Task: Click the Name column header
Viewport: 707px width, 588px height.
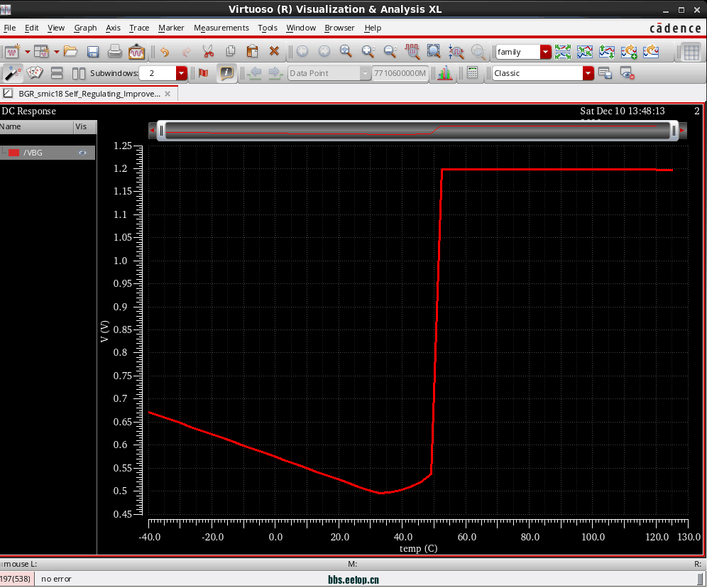Action: 36,126
